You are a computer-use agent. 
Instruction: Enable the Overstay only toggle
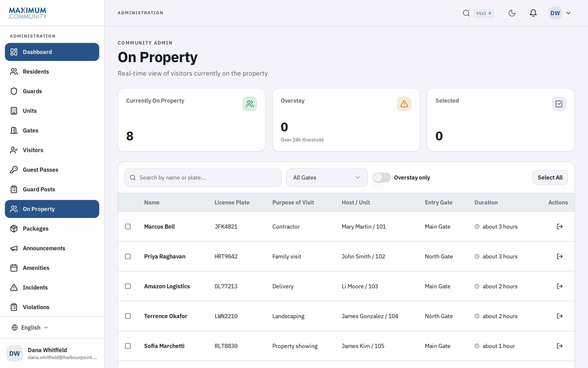pyautogui.click(x=382, y=177)
